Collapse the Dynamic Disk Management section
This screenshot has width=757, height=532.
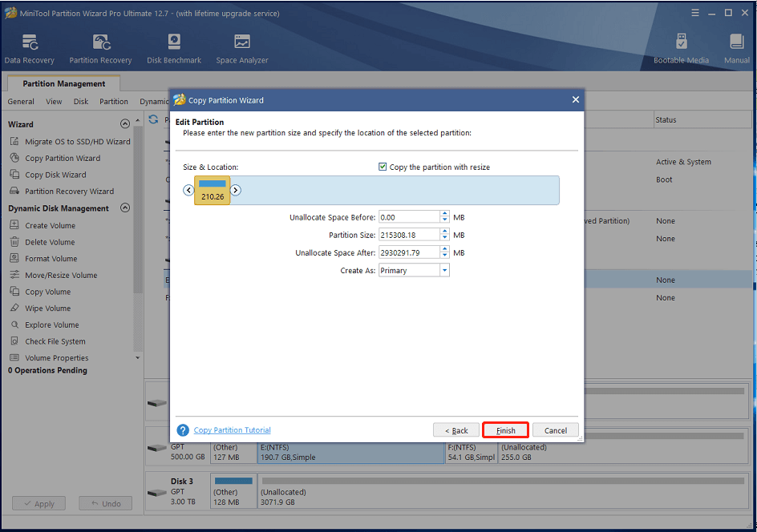point(125,208)
